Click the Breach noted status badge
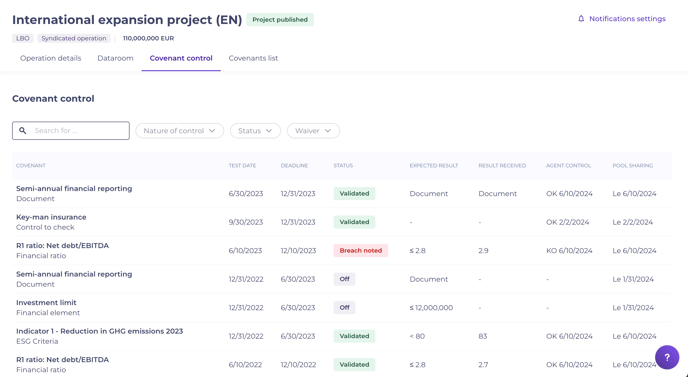This screenshot has width=688, height=377. (361, 251)
